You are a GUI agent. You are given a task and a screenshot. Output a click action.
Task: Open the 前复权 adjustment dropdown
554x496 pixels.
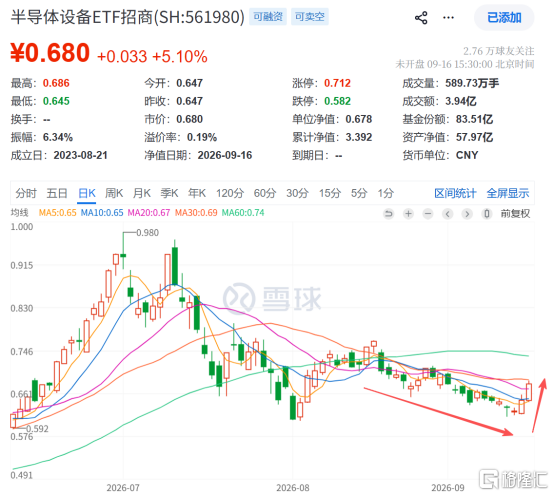515,214
